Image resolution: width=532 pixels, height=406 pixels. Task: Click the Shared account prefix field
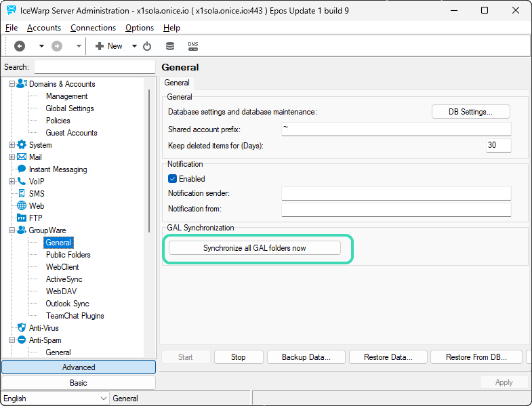tap(396, 129)
